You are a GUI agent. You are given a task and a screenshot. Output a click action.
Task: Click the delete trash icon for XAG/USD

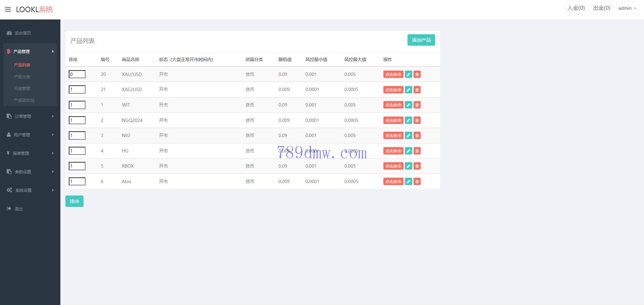[417, 90]
